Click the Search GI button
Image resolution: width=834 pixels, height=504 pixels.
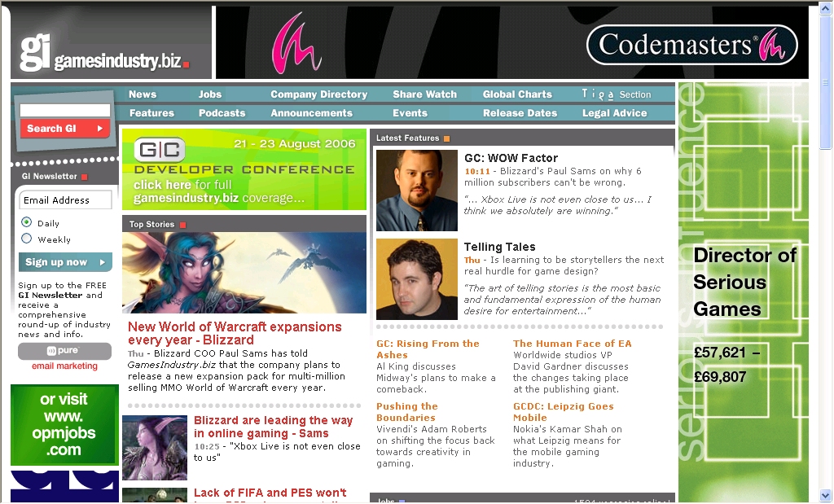[65, 128]
